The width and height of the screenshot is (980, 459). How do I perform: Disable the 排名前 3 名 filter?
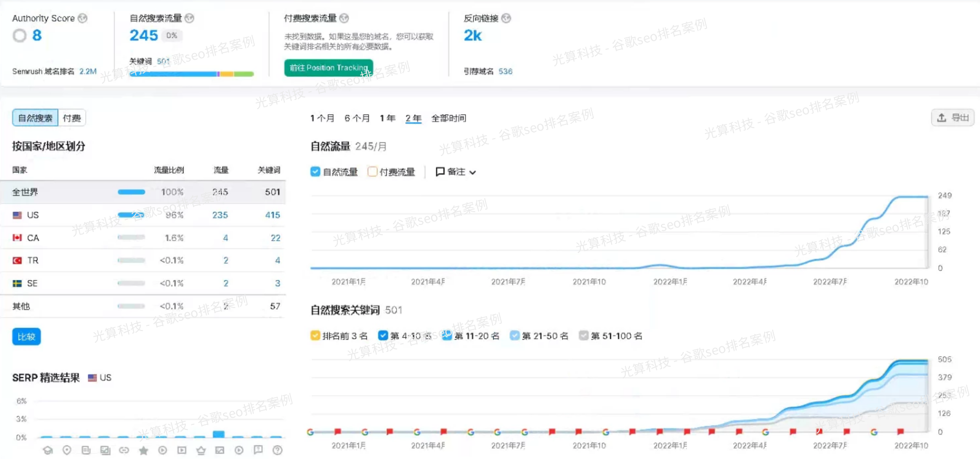click(x=315, y=336)
